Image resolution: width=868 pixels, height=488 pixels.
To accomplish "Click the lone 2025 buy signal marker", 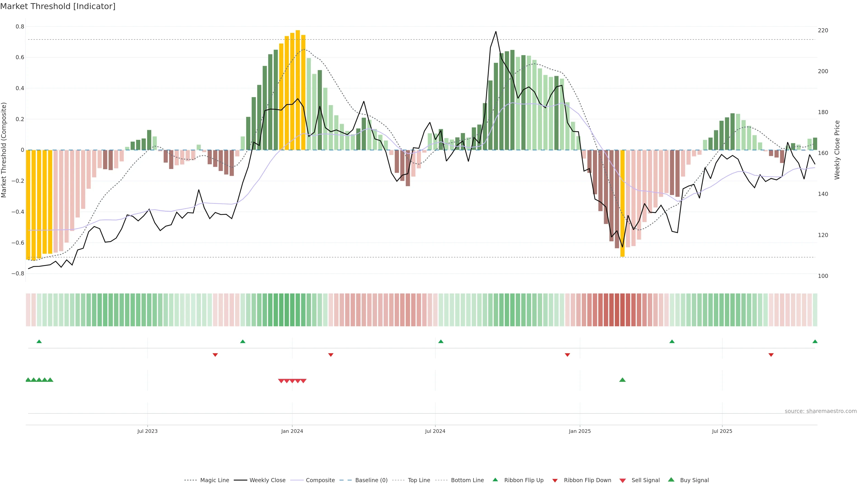I will pyautogui.click(x=622, y=380).
